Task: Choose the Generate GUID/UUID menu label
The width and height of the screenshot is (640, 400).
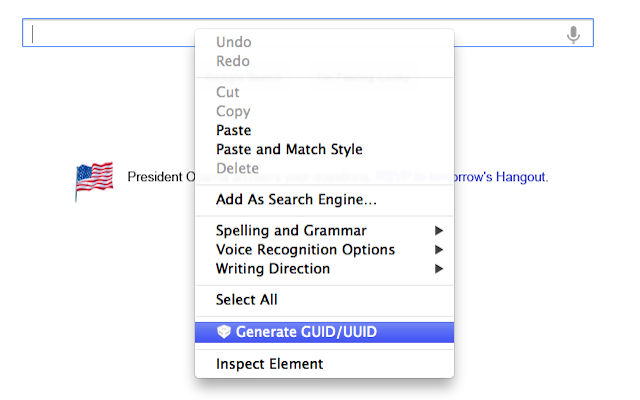Action: (306, 332)
